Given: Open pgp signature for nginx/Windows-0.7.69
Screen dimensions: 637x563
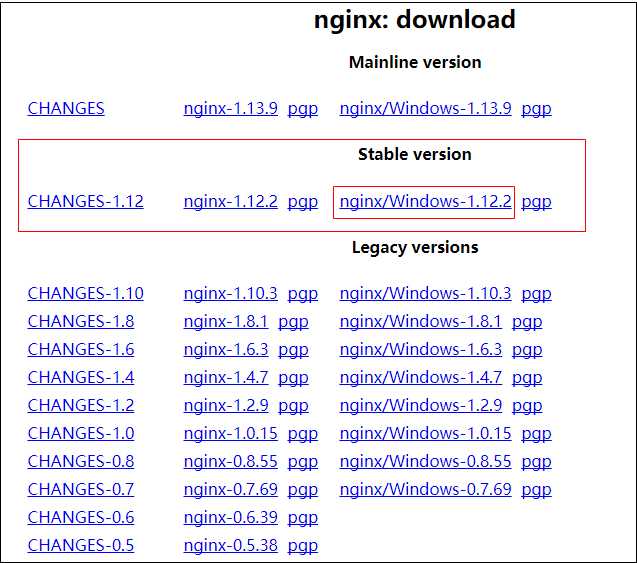Looking at the screenshot, I should click(536, 490).
